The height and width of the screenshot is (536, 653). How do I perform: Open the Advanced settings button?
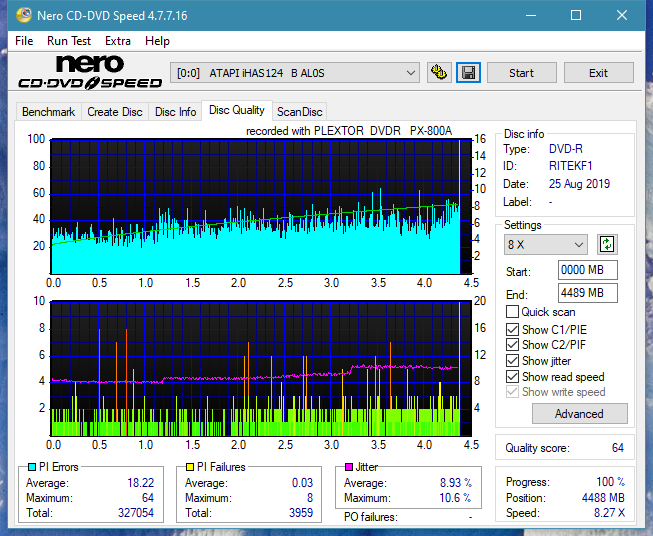(579, 414)
